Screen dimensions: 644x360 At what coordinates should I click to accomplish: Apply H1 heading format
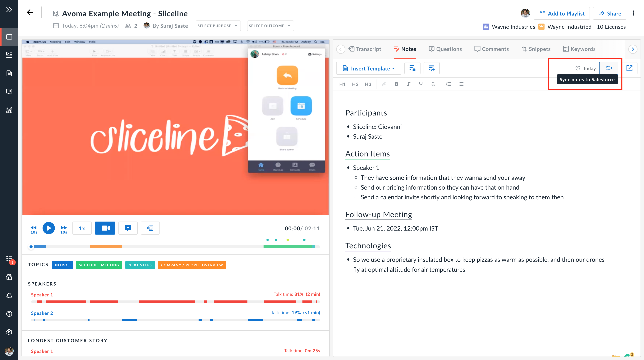pyautogui.click(x=343, y=84)
